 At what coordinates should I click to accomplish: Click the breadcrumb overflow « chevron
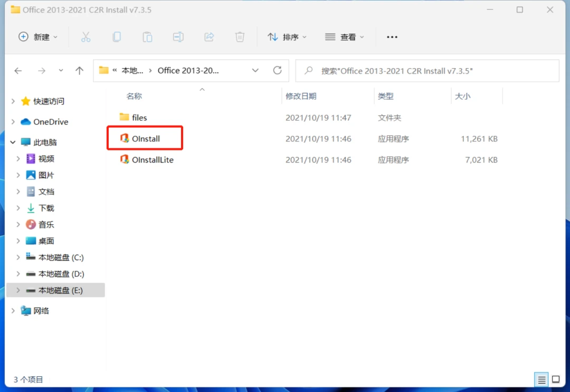click(x=115, y=71)
